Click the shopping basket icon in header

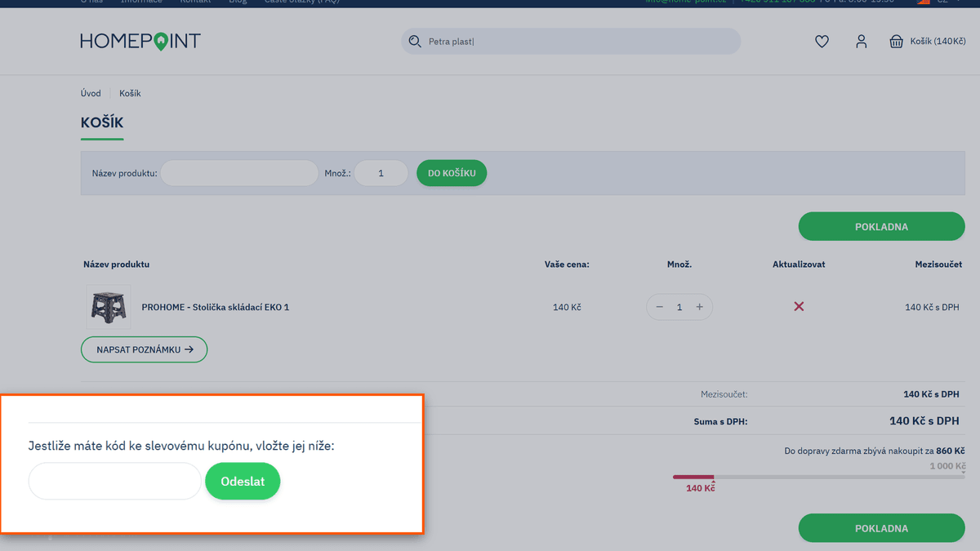897,42
